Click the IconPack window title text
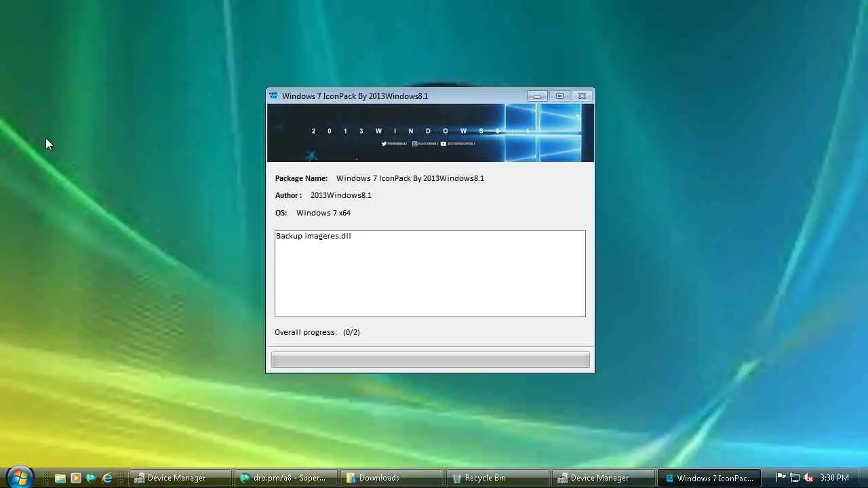The image size is (868, 488). 355,96
